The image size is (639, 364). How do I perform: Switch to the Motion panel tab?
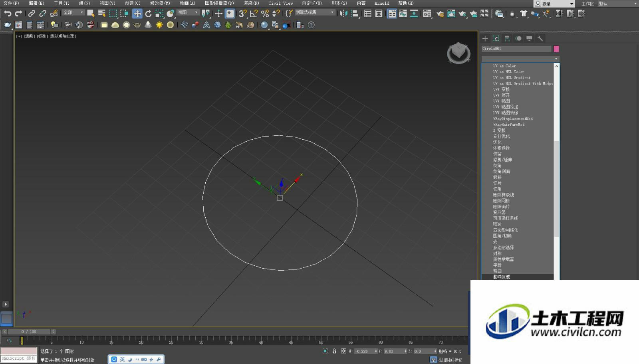pos(518,38)
